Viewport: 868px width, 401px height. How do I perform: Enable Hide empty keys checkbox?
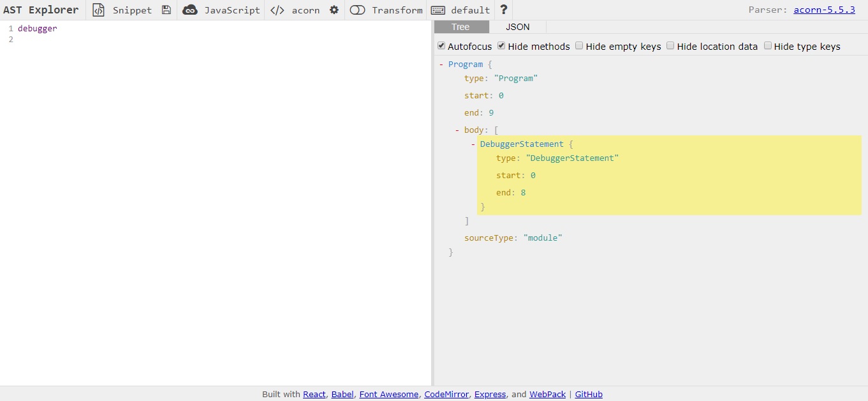(x=579, y=46)
